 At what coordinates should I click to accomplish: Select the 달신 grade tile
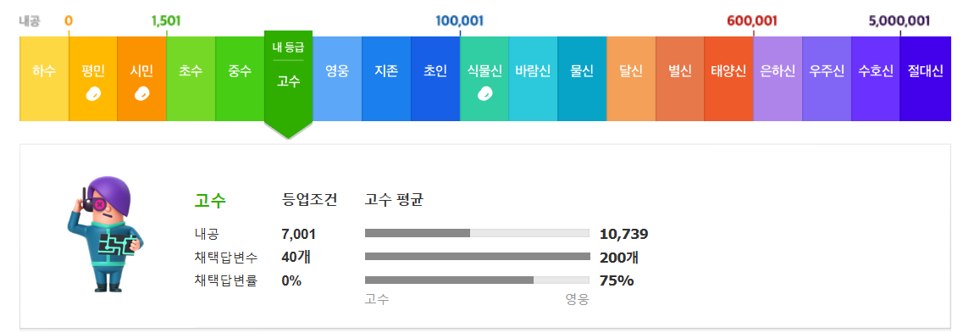tap(631, 79)
